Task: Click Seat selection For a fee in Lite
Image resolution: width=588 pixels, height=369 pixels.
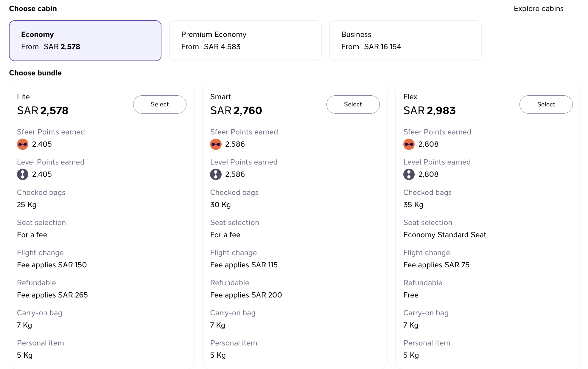Action: tap(32, 235)
